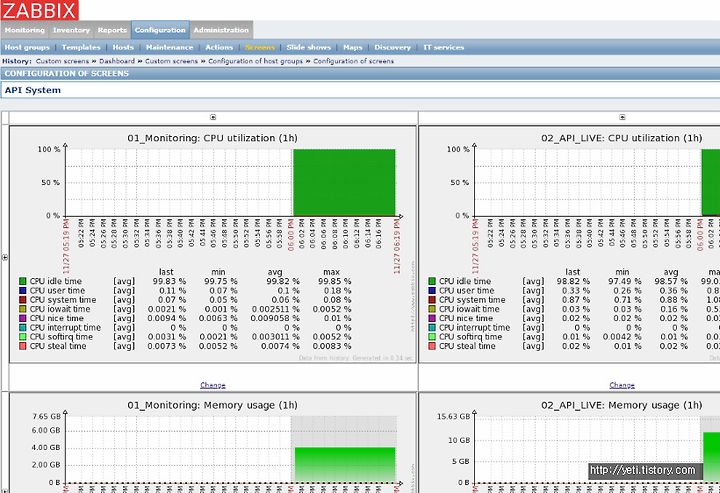
Task: Click CPU steal time swatch in 01_Monitoring
Action: (23, 346)
